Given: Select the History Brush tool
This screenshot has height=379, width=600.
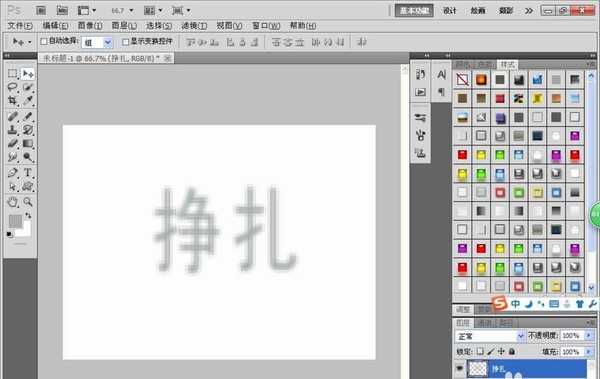Looking at the screenshot, I should click(x=28, y=130).
